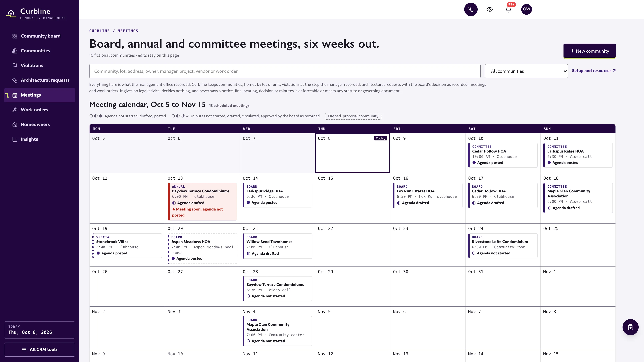Open Aspen Meadows HOA board meeting card
The height and width of the screenshot is (362, 644).
point(202,248)
